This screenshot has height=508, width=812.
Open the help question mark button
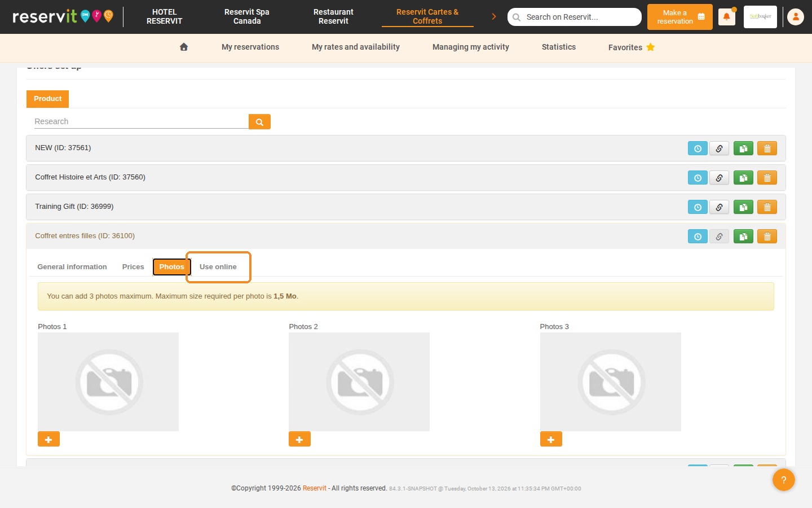click(784, 480)
